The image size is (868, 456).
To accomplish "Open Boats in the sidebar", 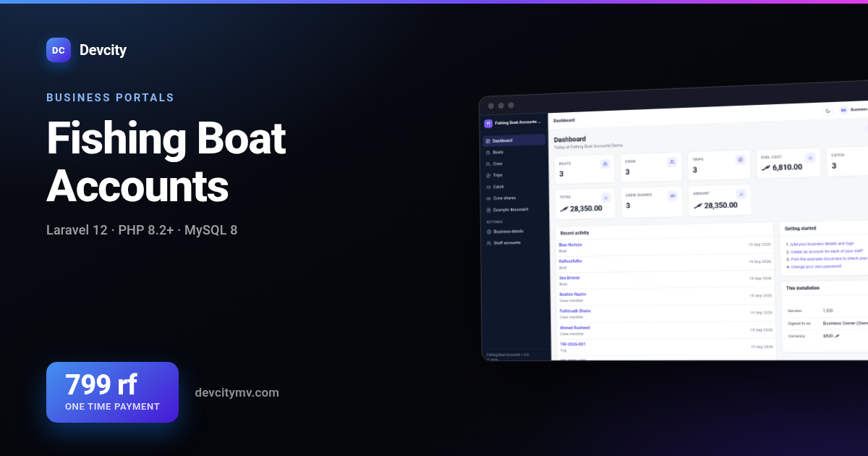I will point(514,152).
